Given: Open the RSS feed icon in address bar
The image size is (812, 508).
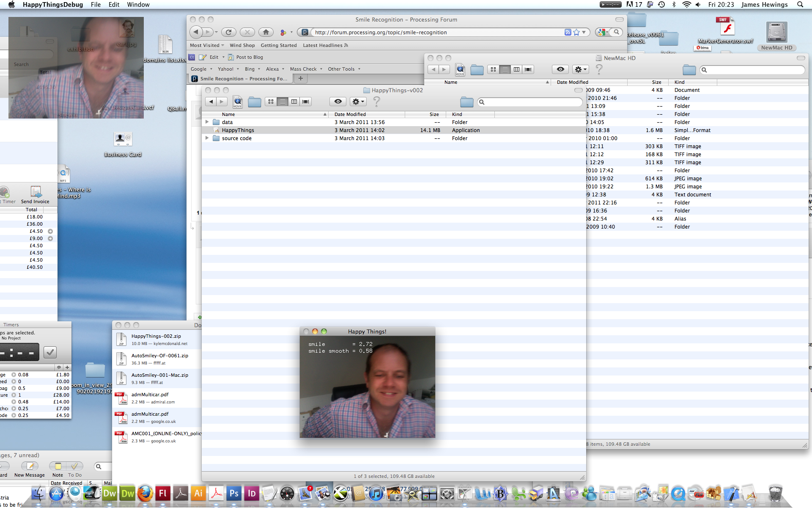Looking at the screenshot, I should pyautogui.click(x=568, y=32).
